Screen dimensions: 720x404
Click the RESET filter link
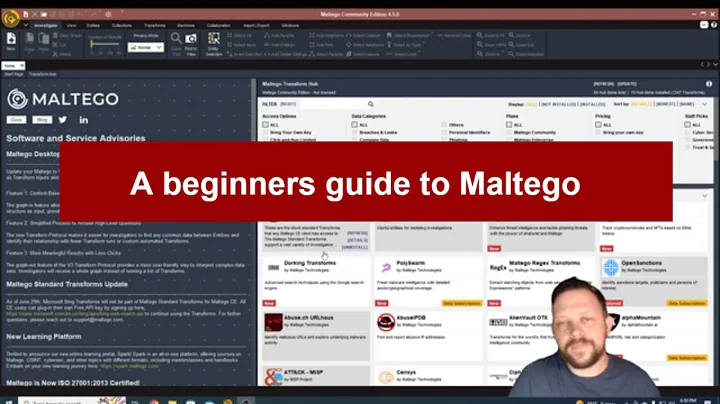click(288, 104)
